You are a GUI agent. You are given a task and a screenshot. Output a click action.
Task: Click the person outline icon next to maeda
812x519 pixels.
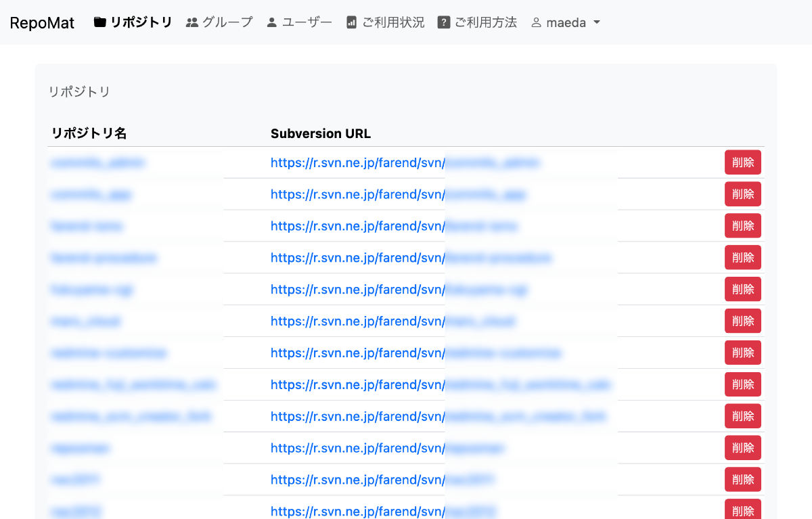537,22
